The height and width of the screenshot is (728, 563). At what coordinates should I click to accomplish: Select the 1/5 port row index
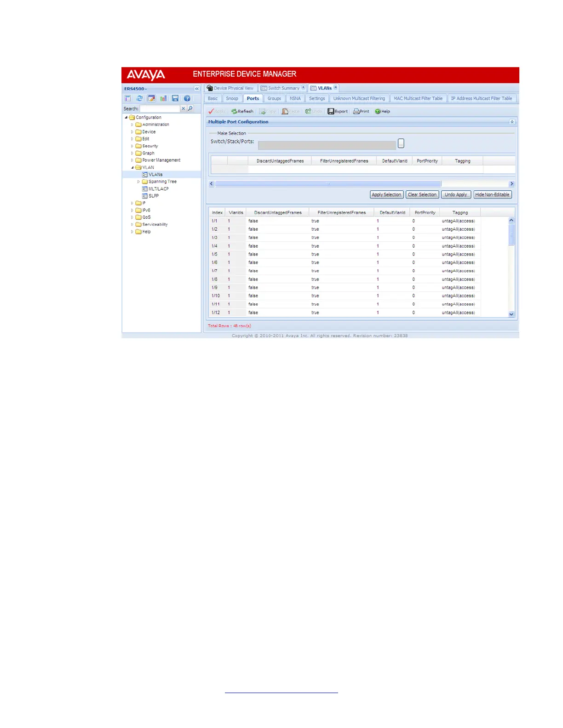(x=215, y=254)
